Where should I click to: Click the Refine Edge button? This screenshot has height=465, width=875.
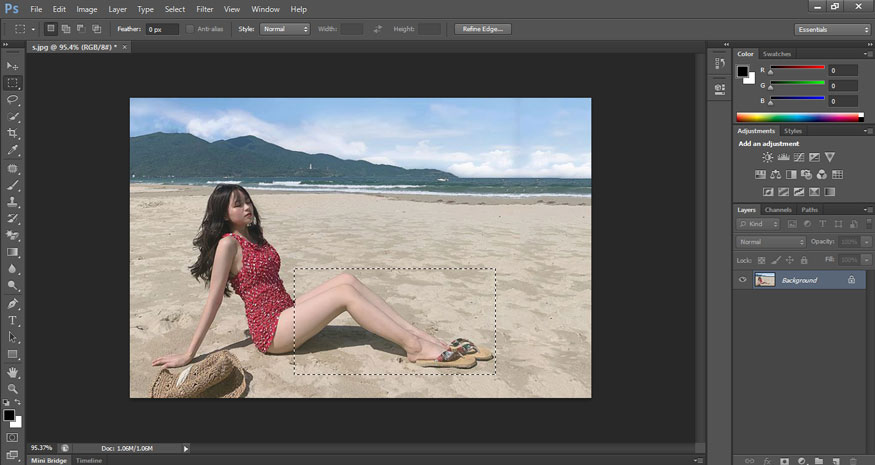click(x=482, y=29)
